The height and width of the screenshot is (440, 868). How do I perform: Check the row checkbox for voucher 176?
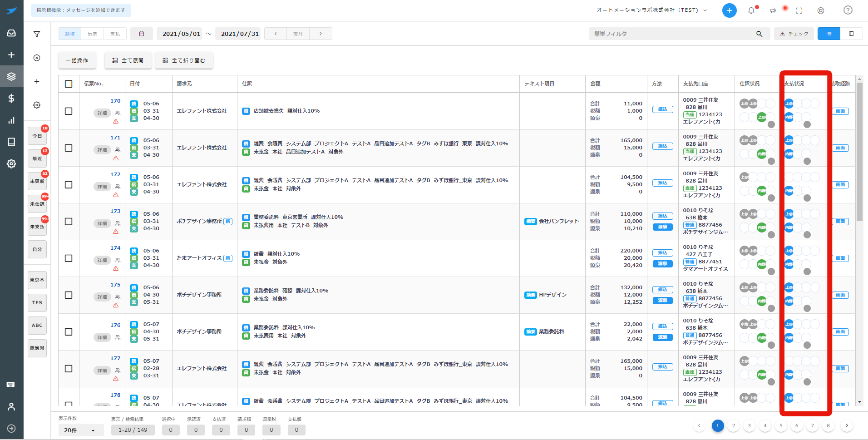[x=69, y=332]
